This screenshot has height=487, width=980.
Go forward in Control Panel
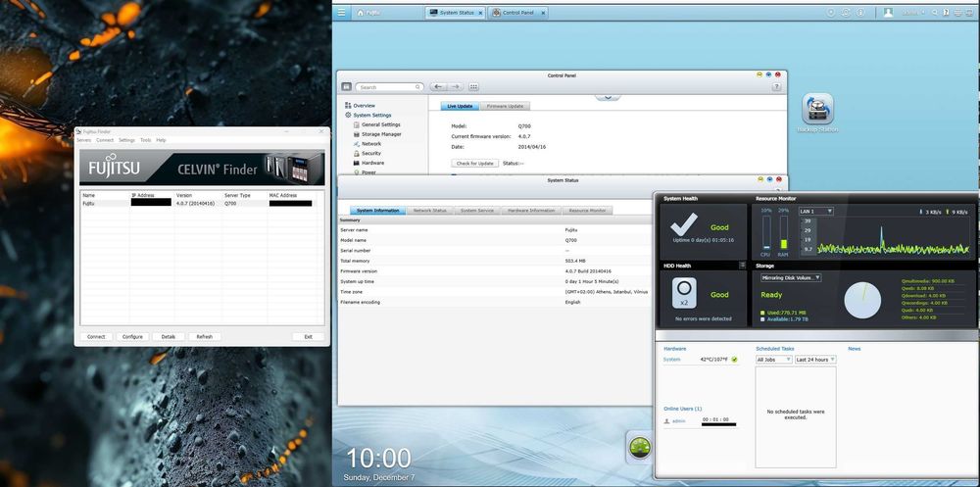coord(456,87)
